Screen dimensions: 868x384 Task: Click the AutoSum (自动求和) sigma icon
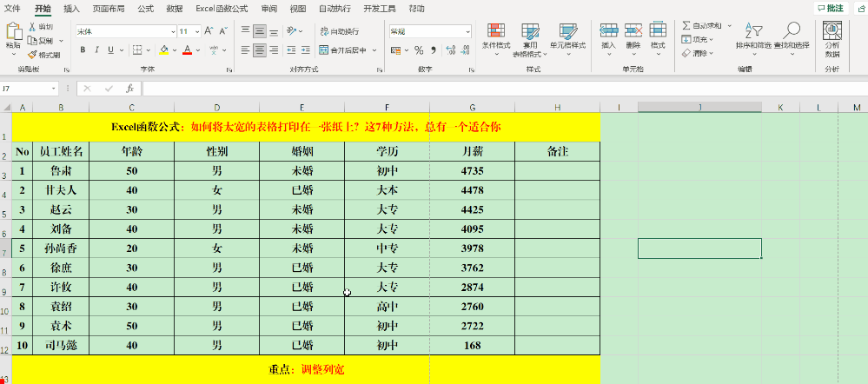(686, 26)
